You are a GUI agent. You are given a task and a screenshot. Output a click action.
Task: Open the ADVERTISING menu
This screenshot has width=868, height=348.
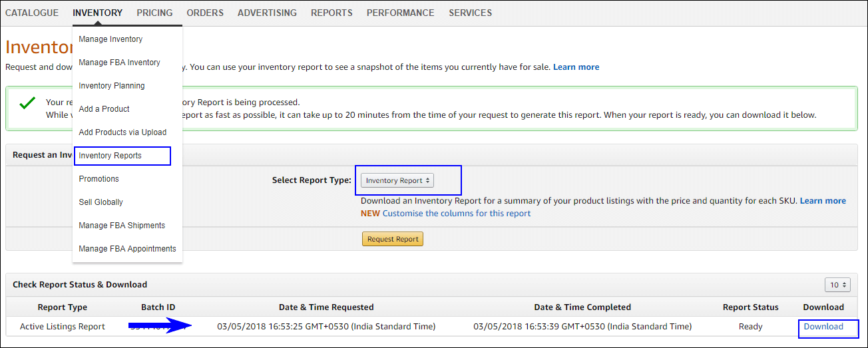[267, 13]
